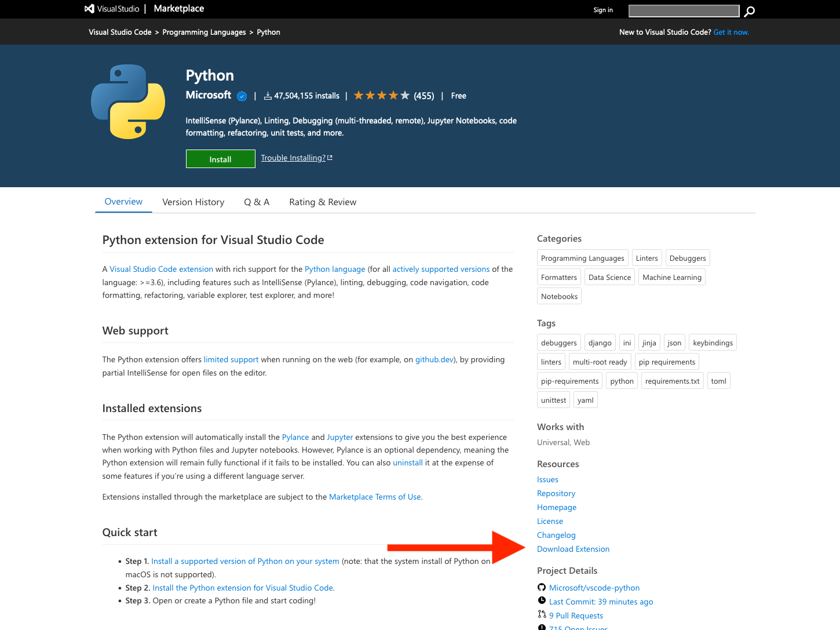Image resolution: width=840 pixels, height=630 pixels.
Task: Click the star rating display
Action: coord(382,96)
